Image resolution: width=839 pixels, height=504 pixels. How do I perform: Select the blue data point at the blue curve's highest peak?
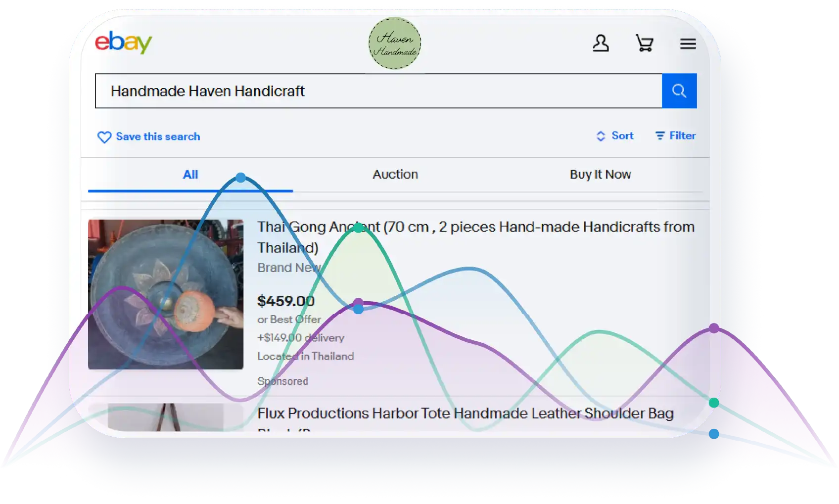tap(241, 178)
